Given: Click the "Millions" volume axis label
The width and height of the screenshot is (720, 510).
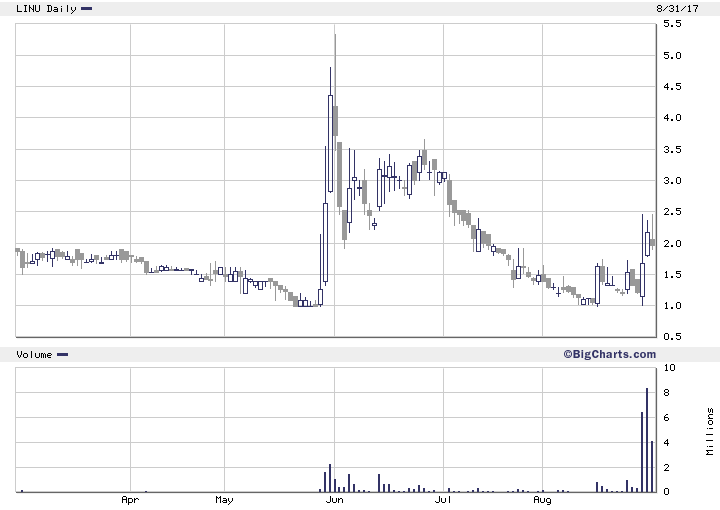Looking at the screenshot, I should 710,431.
